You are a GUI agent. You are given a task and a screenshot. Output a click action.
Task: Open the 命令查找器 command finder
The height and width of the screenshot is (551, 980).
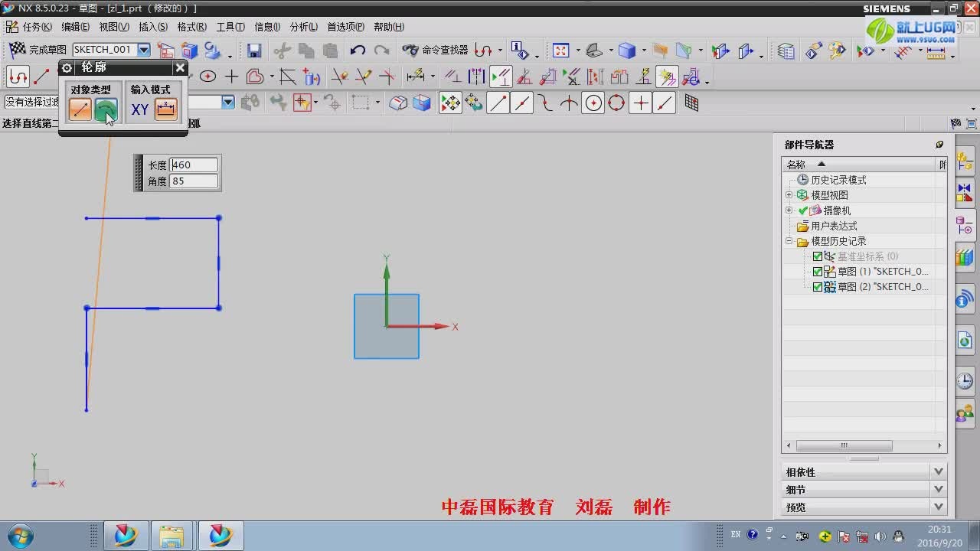point(435,50)
